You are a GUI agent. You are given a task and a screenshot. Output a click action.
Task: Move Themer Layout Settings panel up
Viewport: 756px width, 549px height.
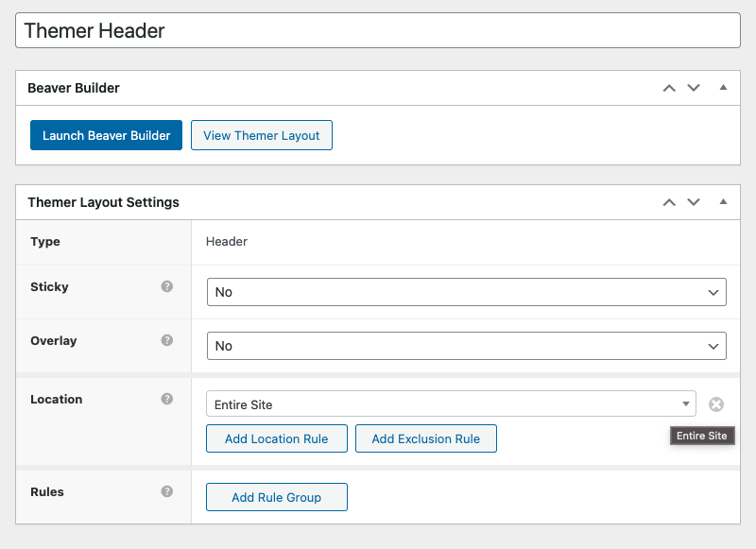click(x=669, y=202)
